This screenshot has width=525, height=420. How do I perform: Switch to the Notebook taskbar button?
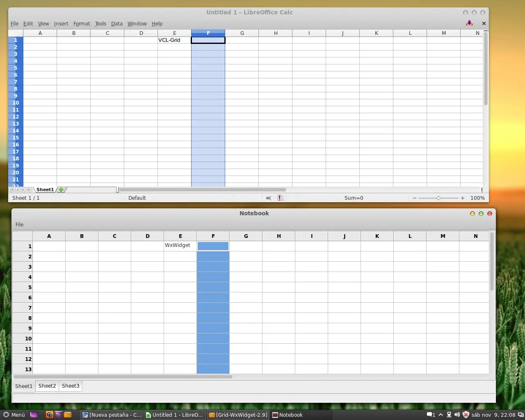point(301,415)
